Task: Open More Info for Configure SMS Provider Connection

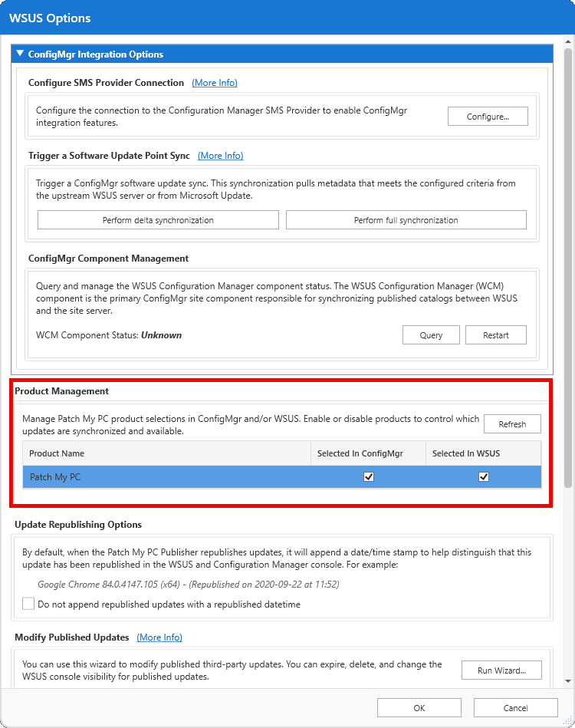Action: (214, 83)
